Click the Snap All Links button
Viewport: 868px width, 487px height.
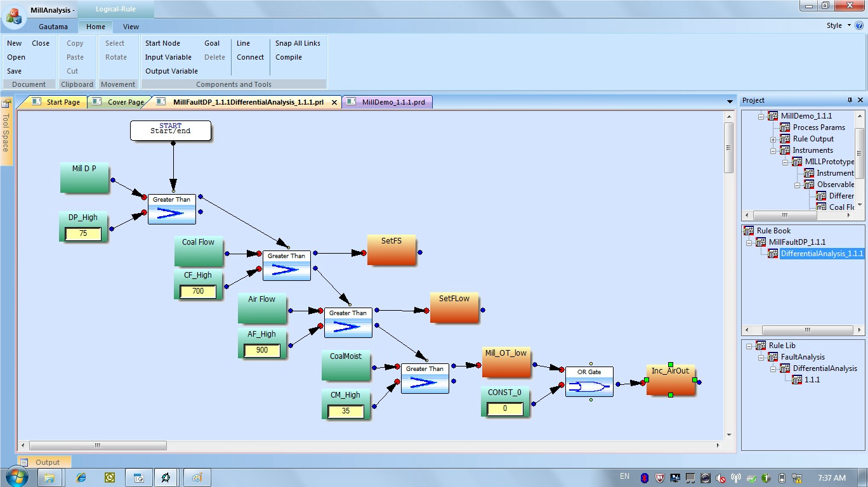click(298, 43)
